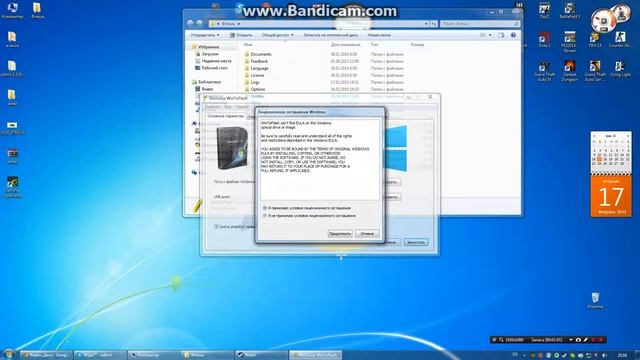Image resolution: width=640 pixels, height=360 pixels.
Task: Select Downloads in Explorer navigation pane
Action: pyautogui.click(x=210, y=54)
